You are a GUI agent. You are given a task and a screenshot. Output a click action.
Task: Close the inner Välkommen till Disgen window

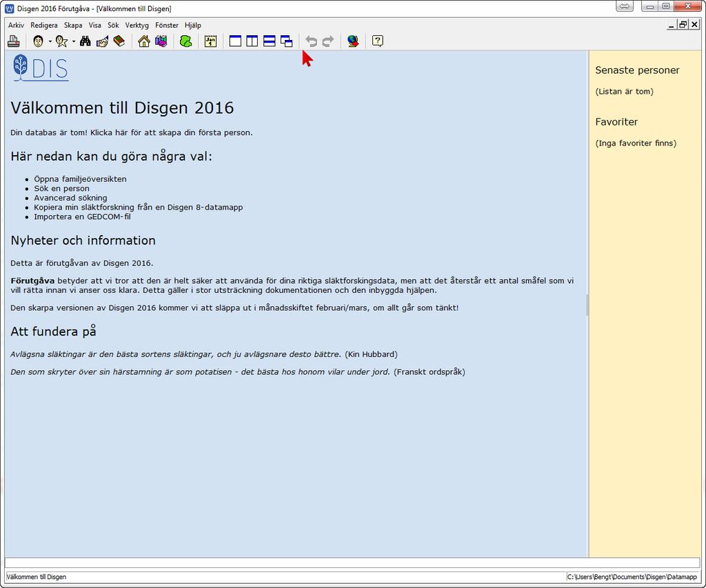point(695,25)
